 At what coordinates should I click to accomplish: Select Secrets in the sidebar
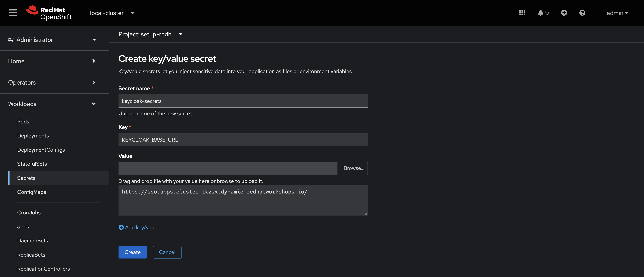[x=26, y=178]
